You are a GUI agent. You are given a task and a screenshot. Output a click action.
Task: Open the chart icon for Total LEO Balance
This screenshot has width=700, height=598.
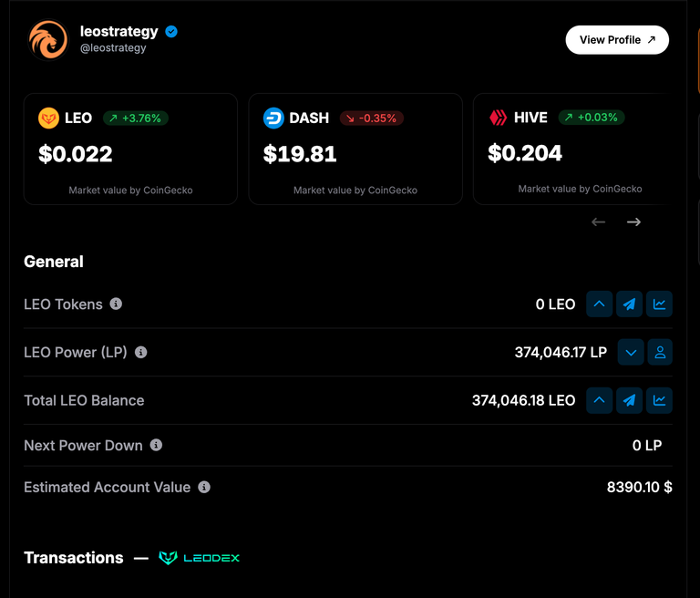point(659,400)
